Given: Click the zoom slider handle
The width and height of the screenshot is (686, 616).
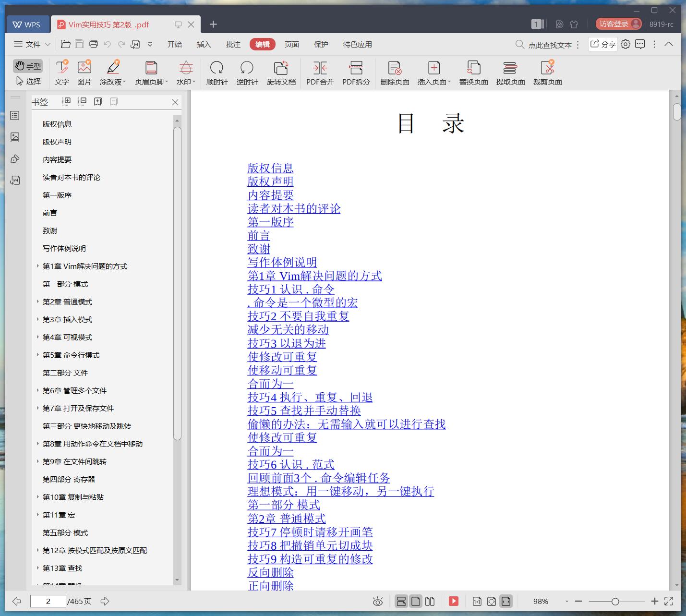Looking at the screenshot, I should click(x=615, y=601).
